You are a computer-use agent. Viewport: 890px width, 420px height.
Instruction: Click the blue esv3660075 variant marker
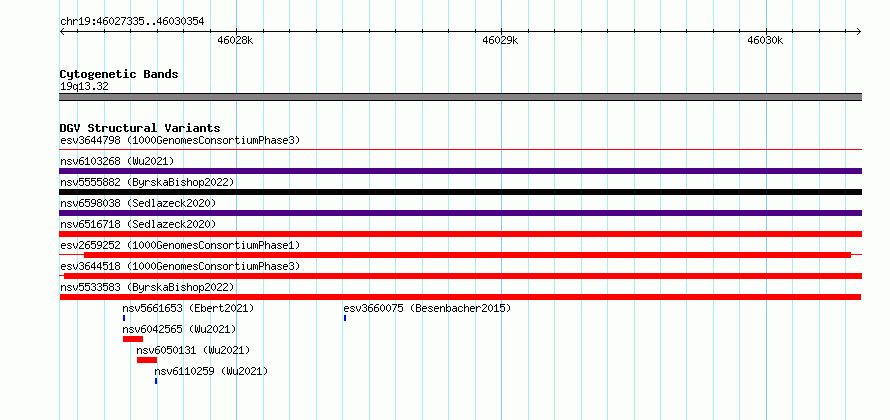345,318
